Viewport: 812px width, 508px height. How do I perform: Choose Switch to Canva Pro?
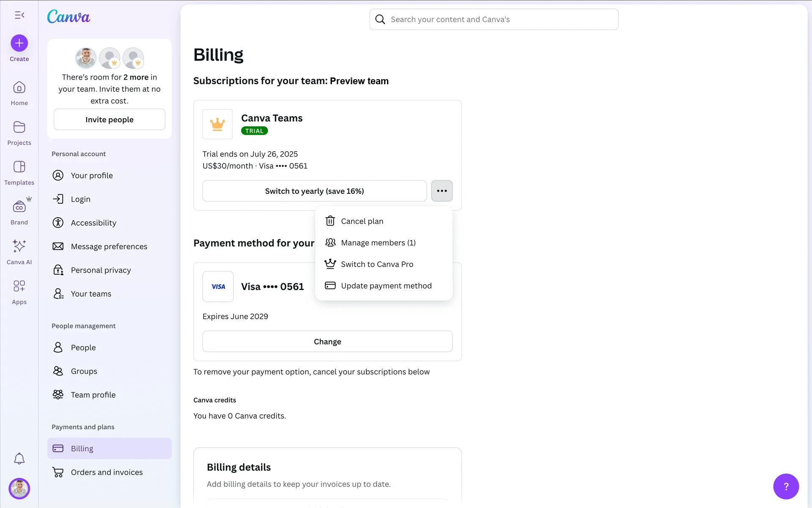(x=384, y=264)
